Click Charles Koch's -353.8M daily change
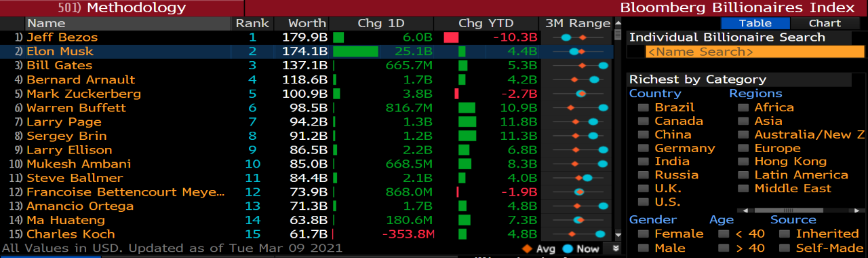 (408, 234)
